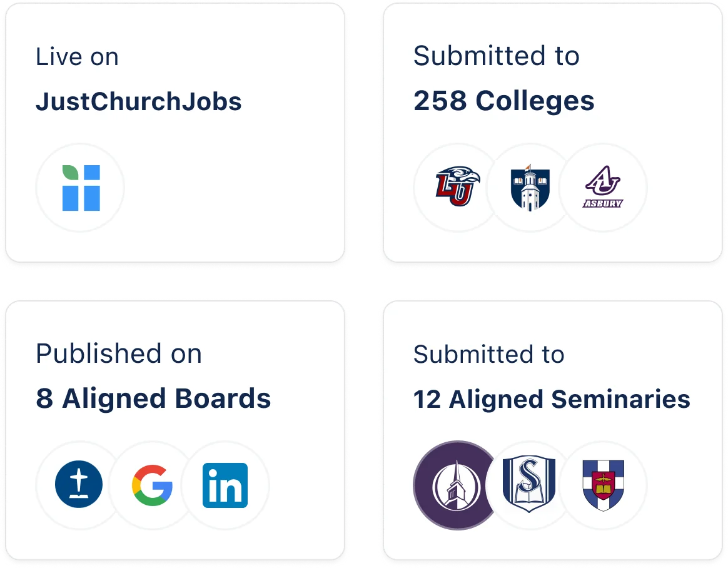
Task: Click the LinkedIn board icon
Action: (226, 484)
